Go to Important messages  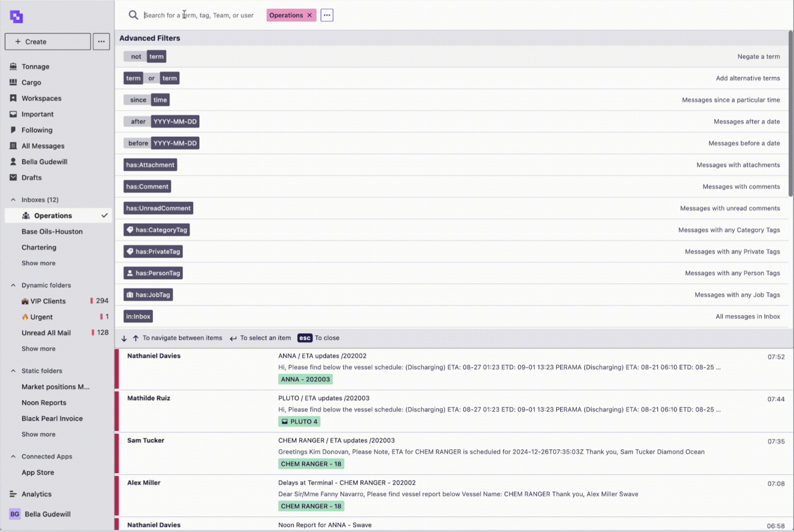37,114
